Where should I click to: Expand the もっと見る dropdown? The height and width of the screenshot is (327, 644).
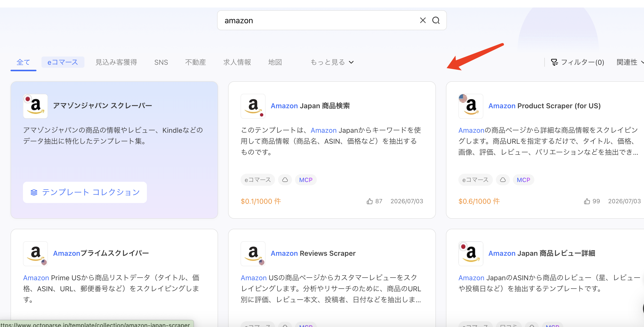pos(332,62)
